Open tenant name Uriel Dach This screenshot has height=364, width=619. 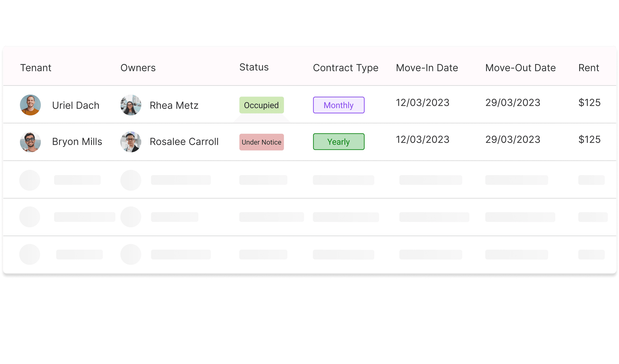(x=76, y=105)
